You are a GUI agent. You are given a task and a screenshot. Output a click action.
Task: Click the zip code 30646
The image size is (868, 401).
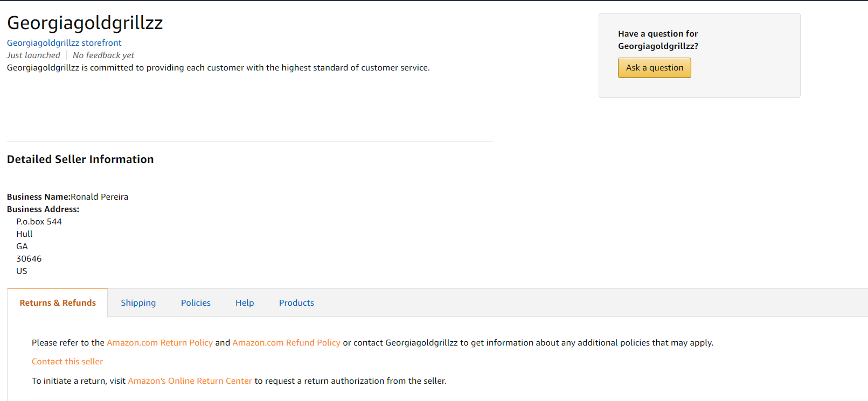point(29,259)
